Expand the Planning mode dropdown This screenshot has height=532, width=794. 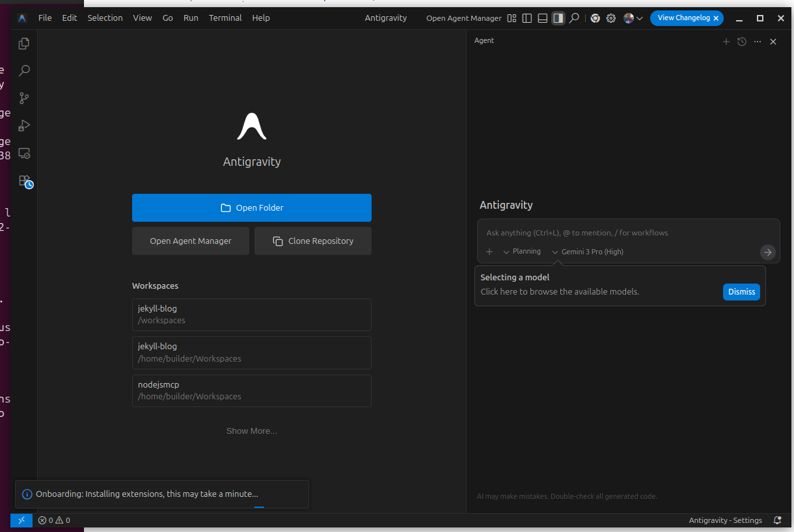coord(522,252)
